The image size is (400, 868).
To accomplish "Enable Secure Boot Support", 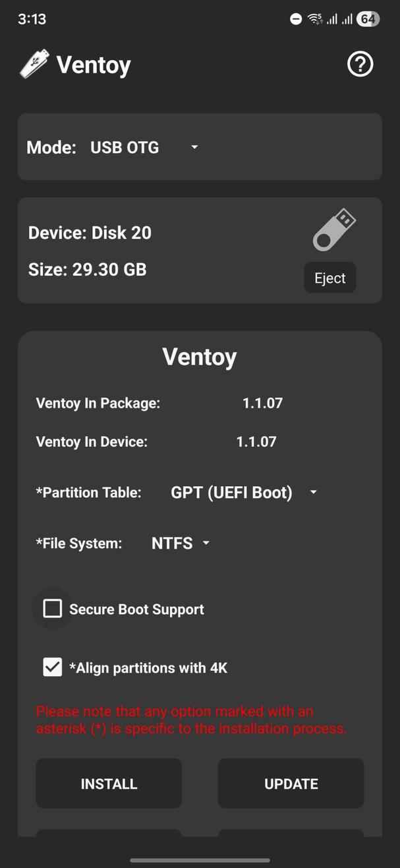I will [x=52, y=608].
